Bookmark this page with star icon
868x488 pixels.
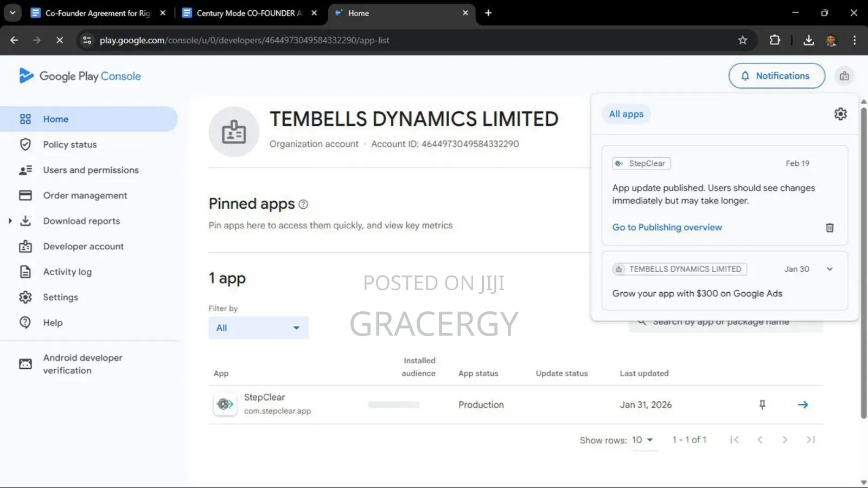coord(743,40)
